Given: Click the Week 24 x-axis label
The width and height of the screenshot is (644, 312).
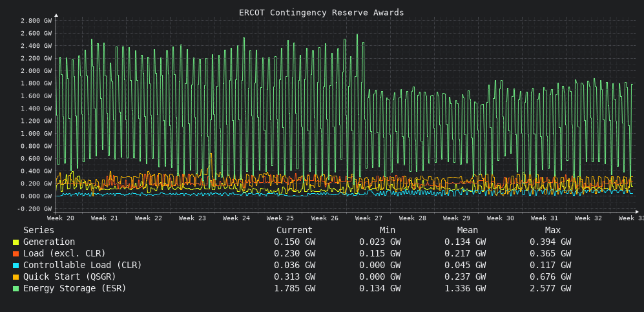Looking at the screenshot, I should (236, 218).
